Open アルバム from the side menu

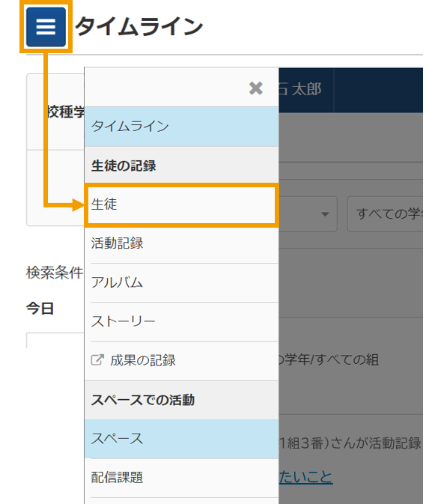click(182, 282)
